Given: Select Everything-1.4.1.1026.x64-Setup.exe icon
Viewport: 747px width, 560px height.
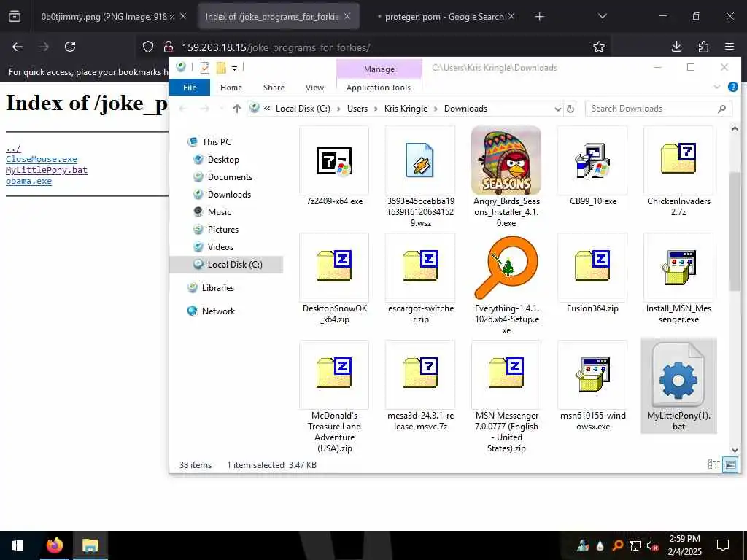Looking at the screenshot, I should [506, 268].
